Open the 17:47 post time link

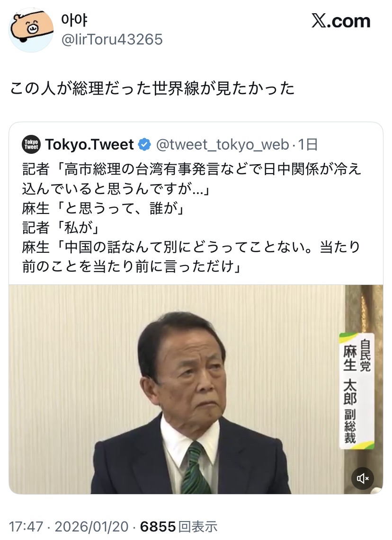(x=26, y=527)
